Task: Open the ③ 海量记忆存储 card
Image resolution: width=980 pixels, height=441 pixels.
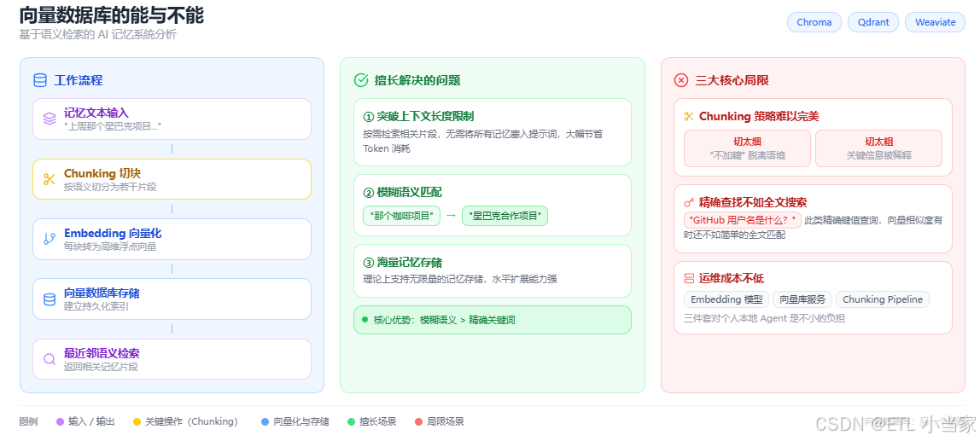Action: click(x=493, y=270)
